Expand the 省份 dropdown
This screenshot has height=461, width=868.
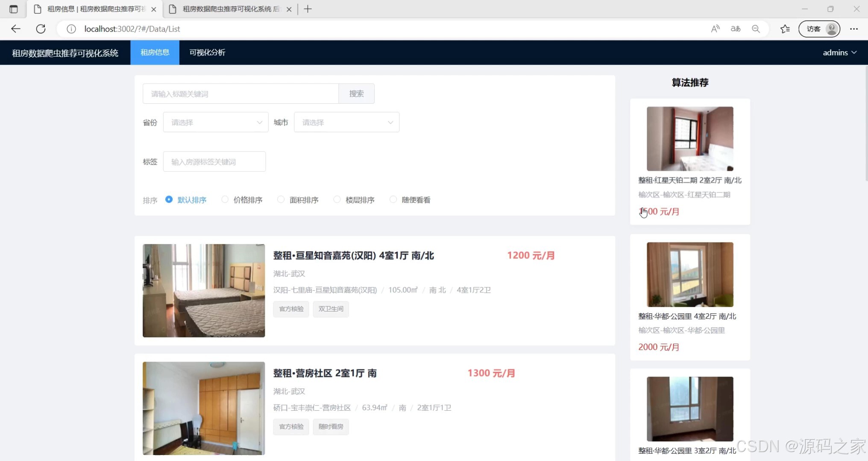click(216, 123)
